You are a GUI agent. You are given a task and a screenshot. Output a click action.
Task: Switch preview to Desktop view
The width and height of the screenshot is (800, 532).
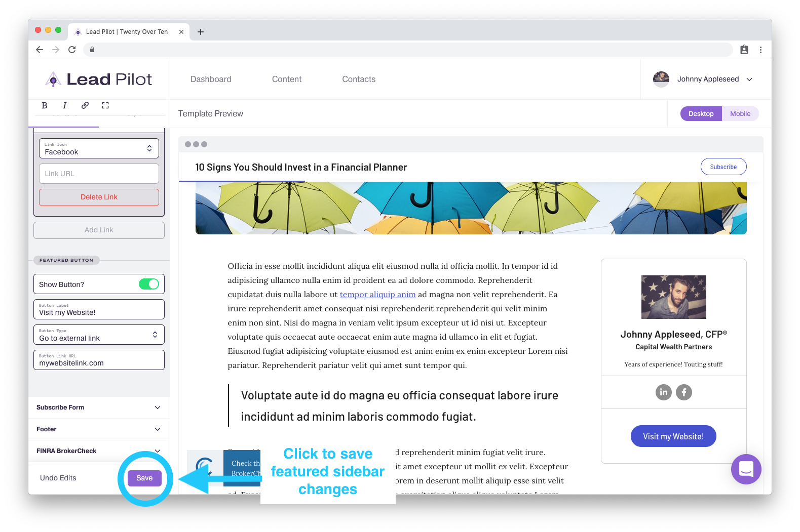click(x=701, y=114)
